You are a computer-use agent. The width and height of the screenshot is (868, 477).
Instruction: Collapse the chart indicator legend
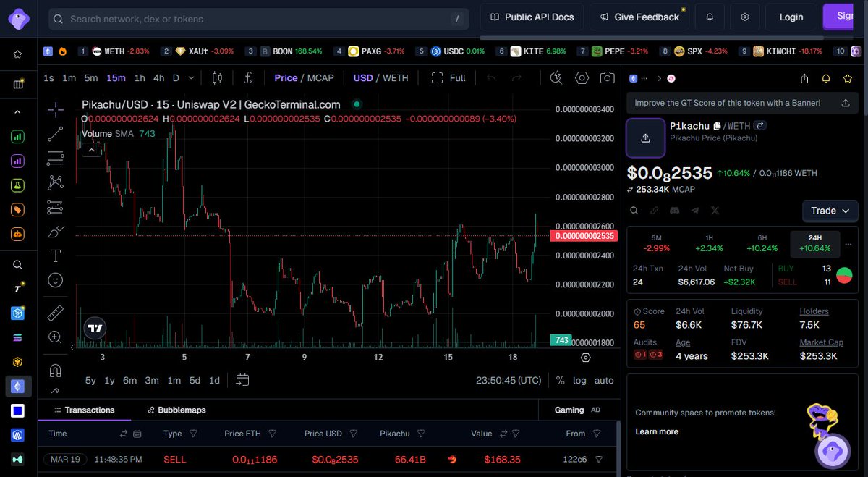tap(91, 150)
